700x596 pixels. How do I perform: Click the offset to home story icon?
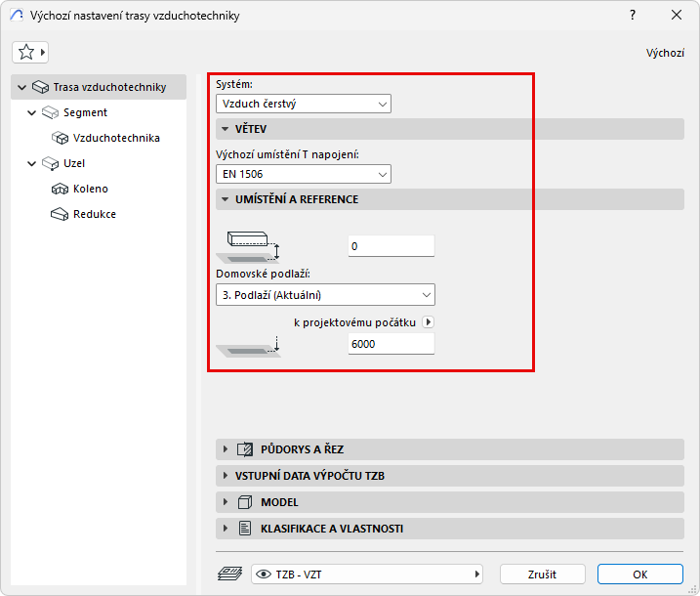249,246
